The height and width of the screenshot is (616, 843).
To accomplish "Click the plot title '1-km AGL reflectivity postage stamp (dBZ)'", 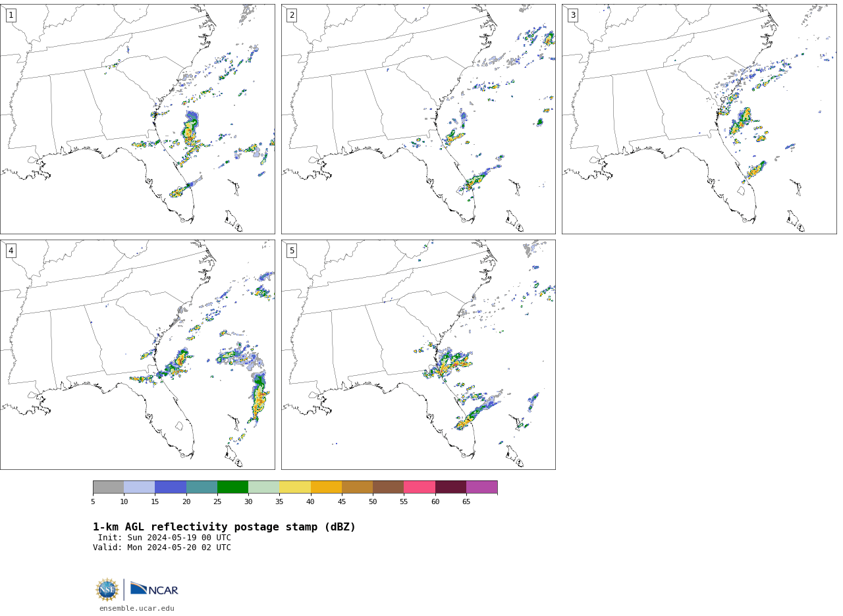I will click(x=224, y=527).
